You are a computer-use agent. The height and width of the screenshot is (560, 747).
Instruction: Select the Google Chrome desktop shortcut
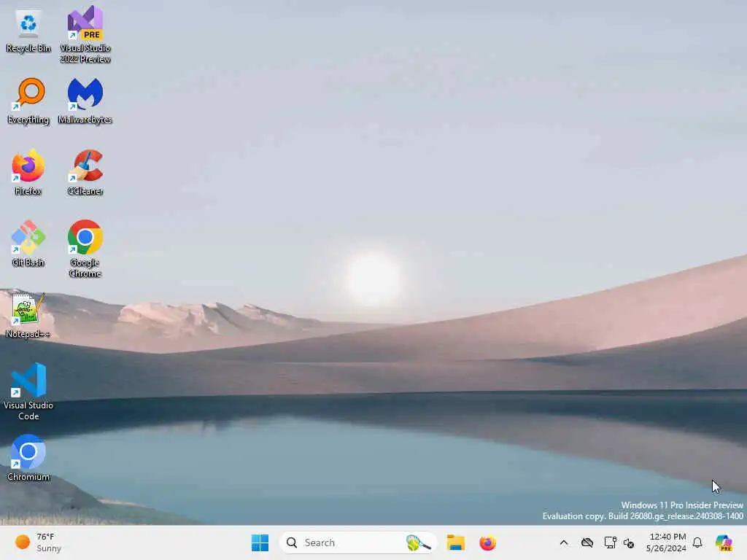point(85,249)
